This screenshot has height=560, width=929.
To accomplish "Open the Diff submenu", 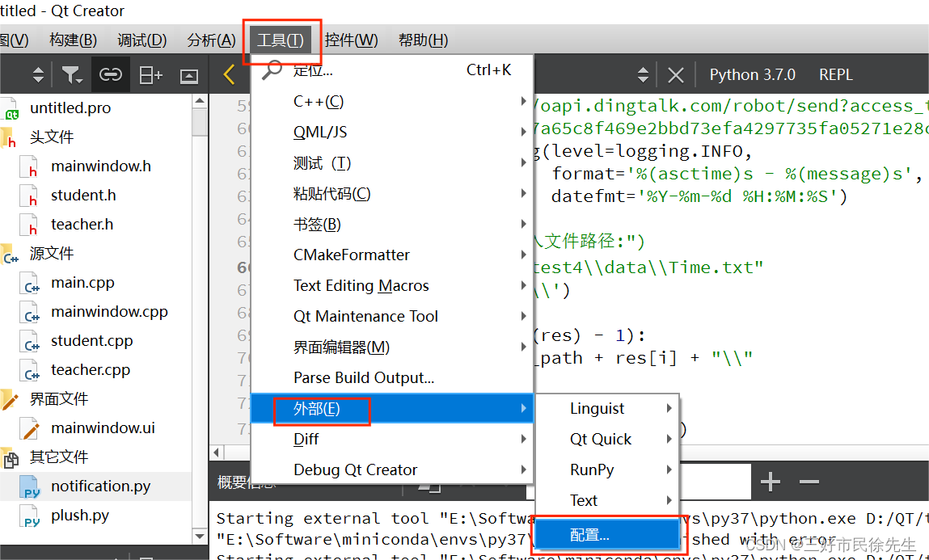I will (392, 440).
